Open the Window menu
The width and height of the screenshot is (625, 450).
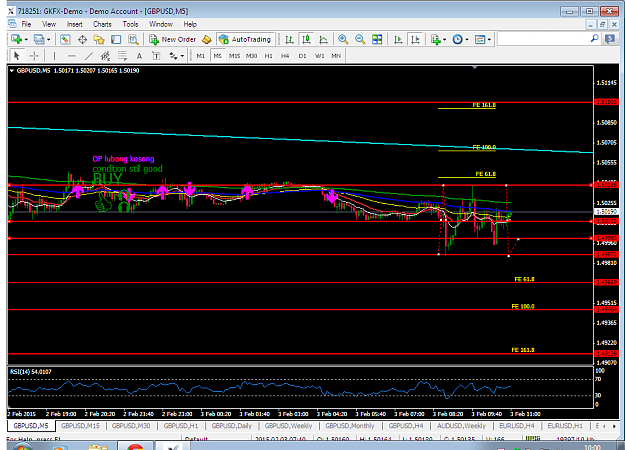pyautogui.click(x=161, y=24)
